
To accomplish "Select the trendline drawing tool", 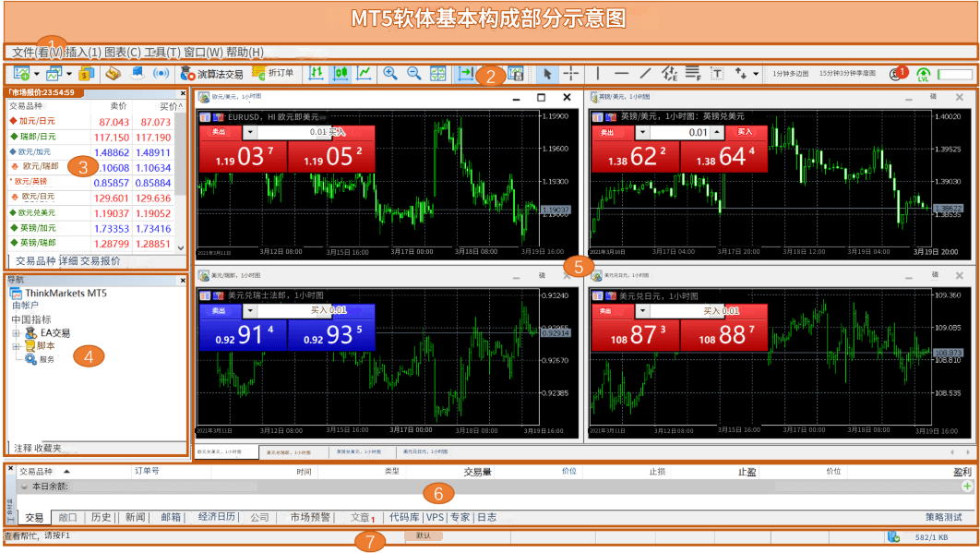I will (647, 74).
